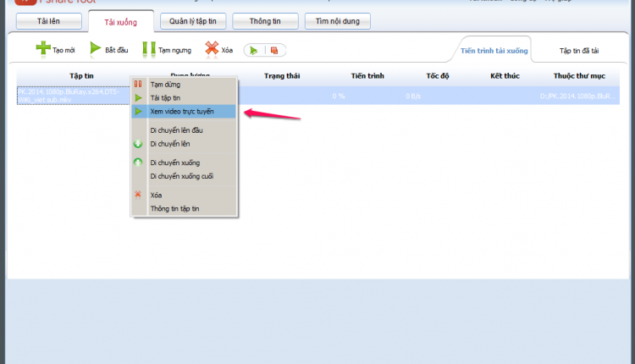The image size is (635, 364).
Task: Select the Tải xuống tab
Action: [121, 22]
